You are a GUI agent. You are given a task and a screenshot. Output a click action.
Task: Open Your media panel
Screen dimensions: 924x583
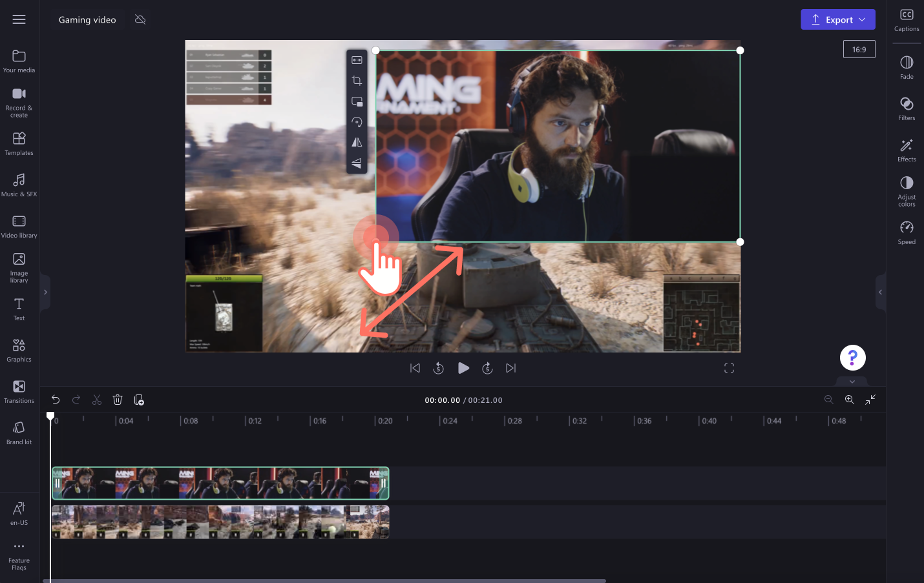pyautogui.click(x=19, y=61)
